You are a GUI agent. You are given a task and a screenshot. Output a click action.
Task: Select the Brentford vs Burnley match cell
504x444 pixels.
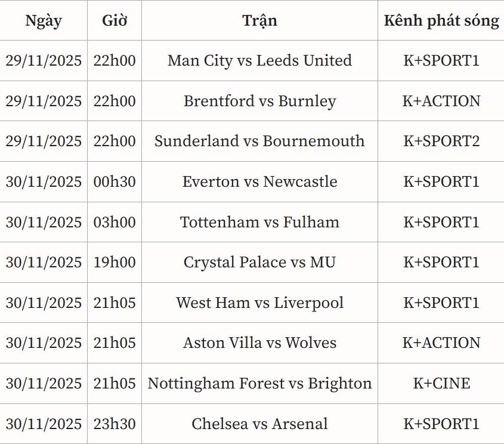(259, 101)
